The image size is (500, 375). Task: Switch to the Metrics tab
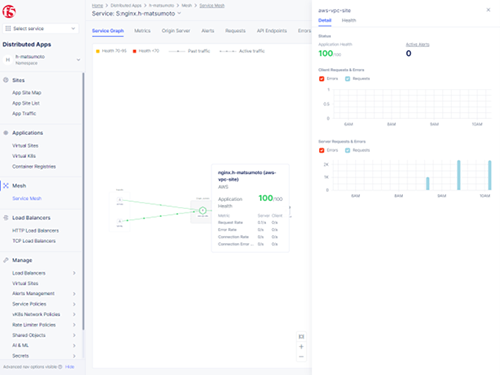pyautogui.click(x=142, y=31)
